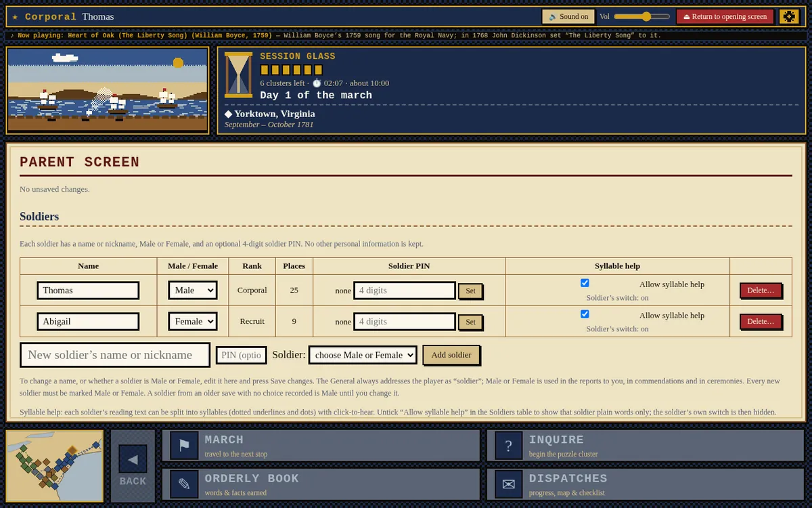Click Abigail's 4 digits PIN field

click(x=405, y=321)
